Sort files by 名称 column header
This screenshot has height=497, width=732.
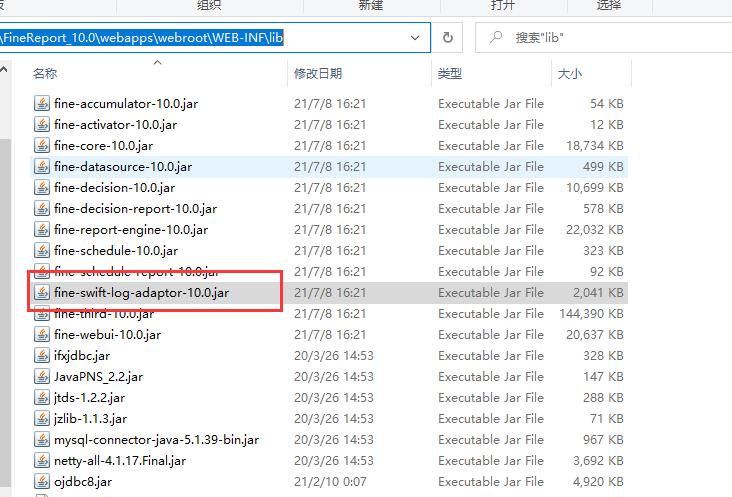pyautogui.click(x=45, y=74)
